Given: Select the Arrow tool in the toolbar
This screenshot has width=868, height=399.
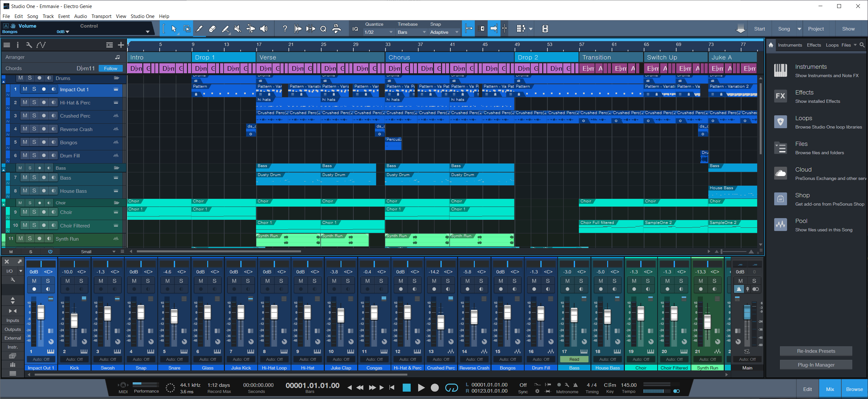Looking at the screenshot, I should click(x=173, y=29).
